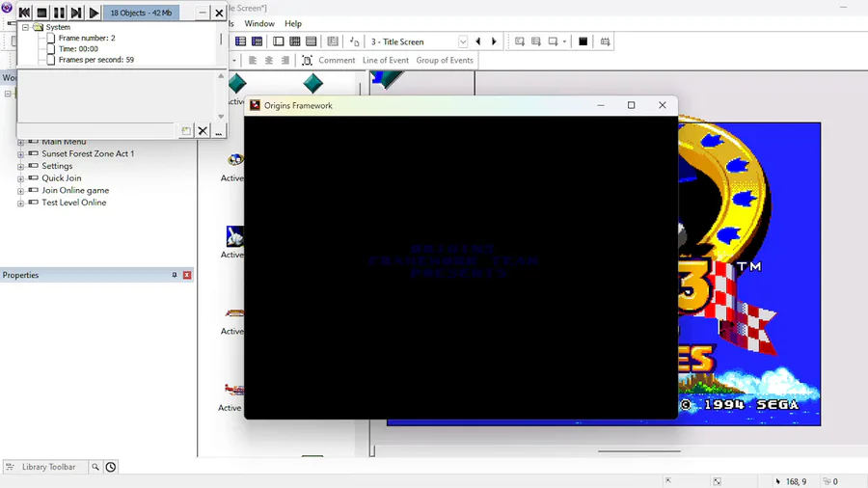Click debugger ellipsis button at bottom right
The image size is (868, 488).
(x=219, y=130)
